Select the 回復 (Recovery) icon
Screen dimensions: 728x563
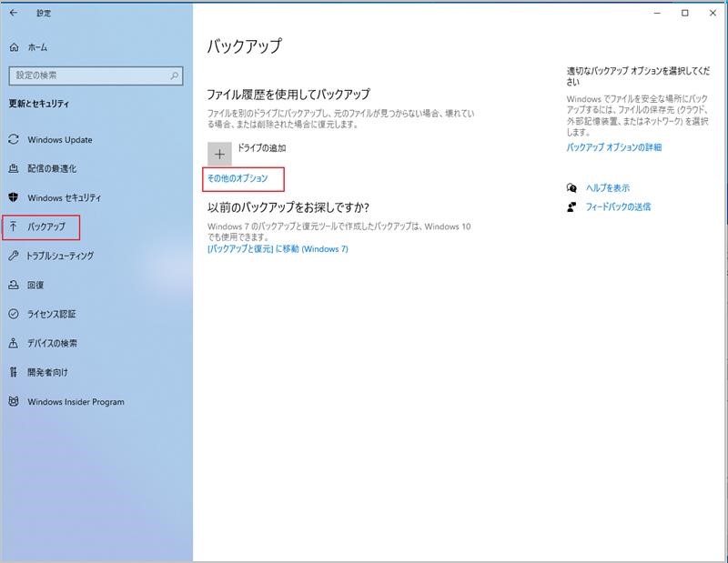(x=14, y=286)
